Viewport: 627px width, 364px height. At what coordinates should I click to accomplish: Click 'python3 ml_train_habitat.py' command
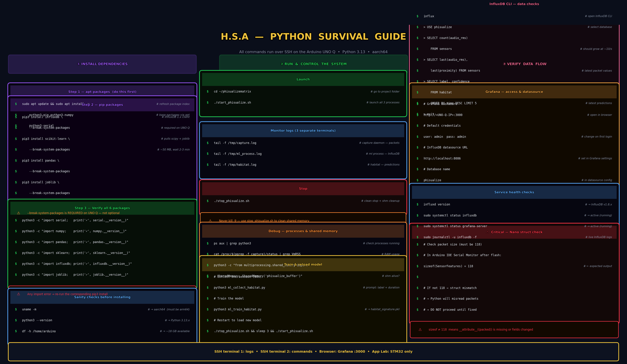(x=237, y=309)
